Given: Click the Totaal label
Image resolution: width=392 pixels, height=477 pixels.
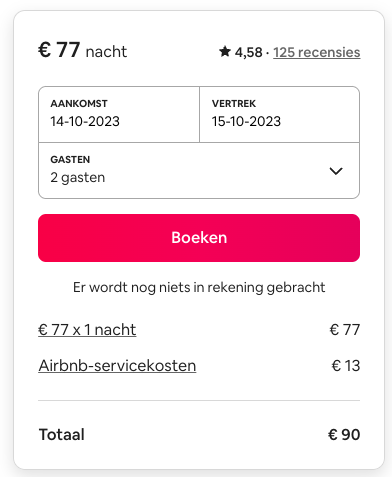Looking at the screenshot, I should [62, 435].
